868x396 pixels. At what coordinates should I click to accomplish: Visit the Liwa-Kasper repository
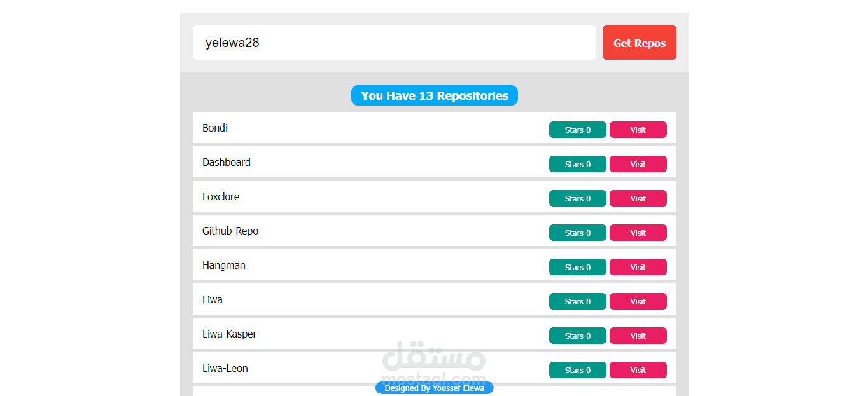point(638,336)
